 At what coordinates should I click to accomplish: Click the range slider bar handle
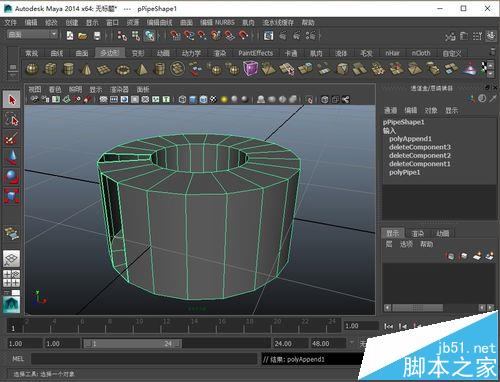[132, 343]
